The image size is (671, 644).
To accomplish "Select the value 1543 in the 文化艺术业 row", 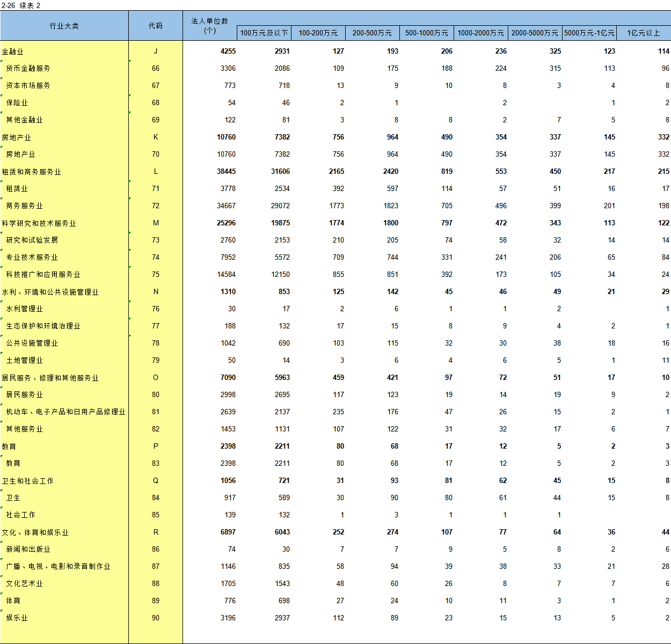I will click(282, 584).
